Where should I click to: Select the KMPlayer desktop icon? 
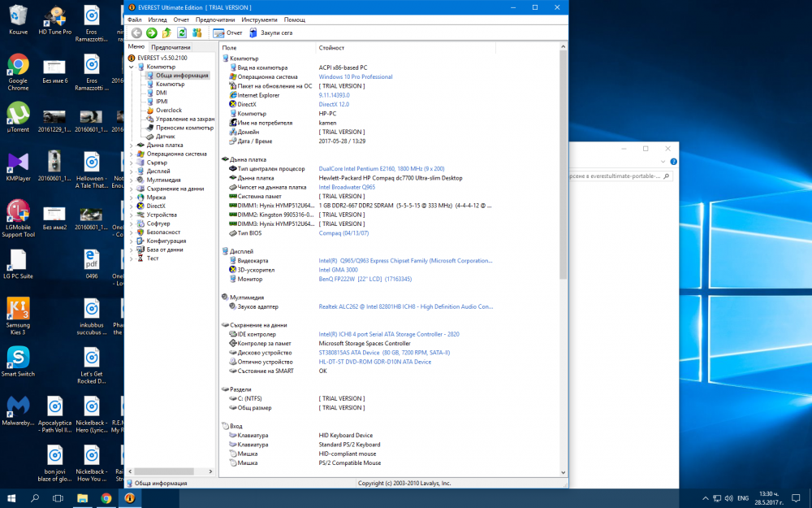coord(18,167)
